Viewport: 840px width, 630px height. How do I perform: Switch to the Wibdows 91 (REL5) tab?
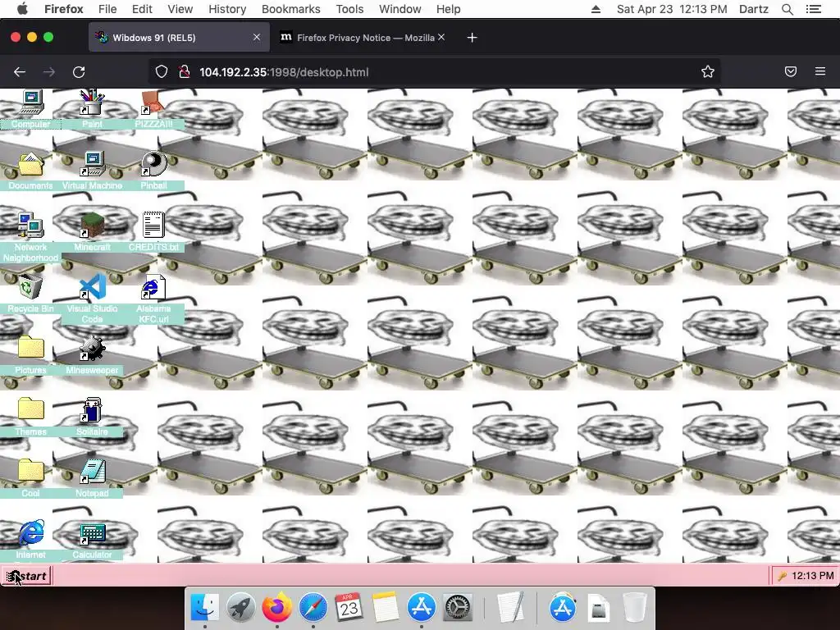pos(179,38)
